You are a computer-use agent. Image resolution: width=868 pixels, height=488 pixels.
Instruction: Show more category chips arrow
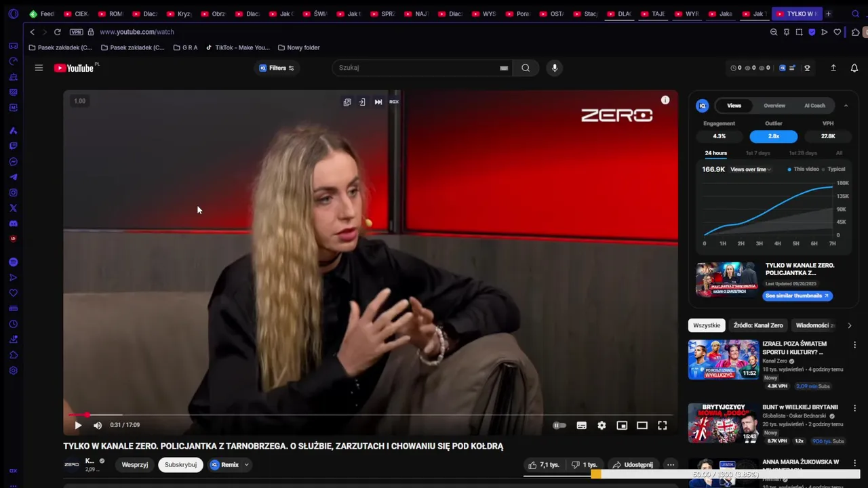tap(849, 325)
